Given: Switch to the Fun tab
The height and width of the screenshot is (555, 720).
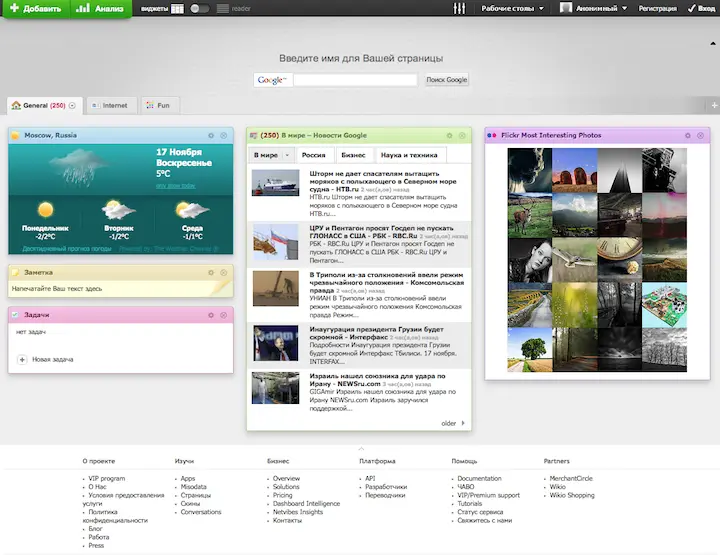Looking at the screenshot, I should coord(160,106).
